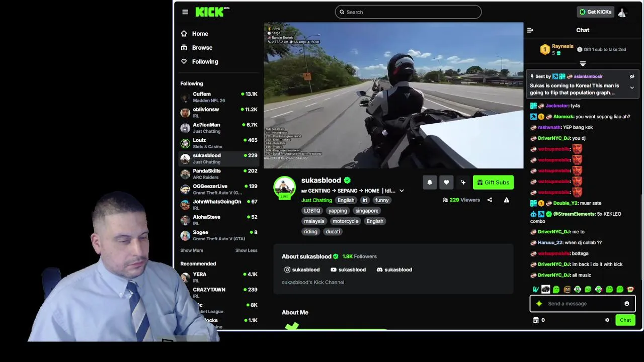
Task: Open Following in sidebar
Action: 219,62
